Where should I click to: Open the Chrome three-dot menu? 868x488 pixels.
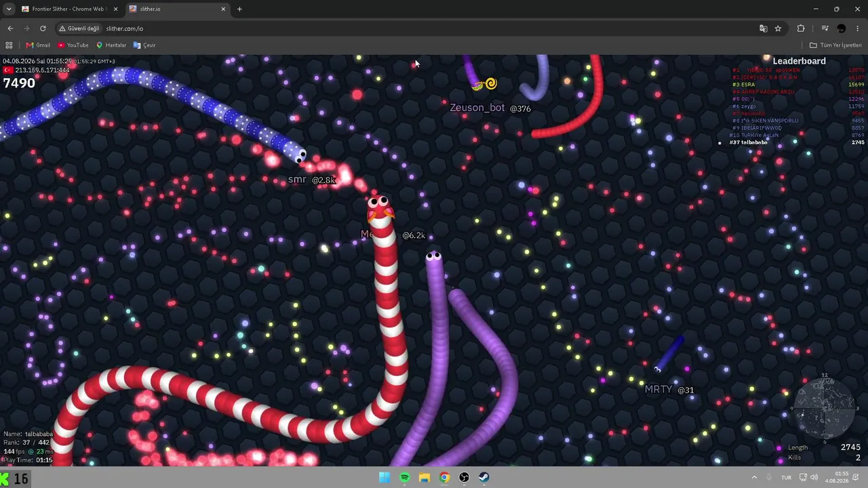pyautogui.click(x=858, y=28)
